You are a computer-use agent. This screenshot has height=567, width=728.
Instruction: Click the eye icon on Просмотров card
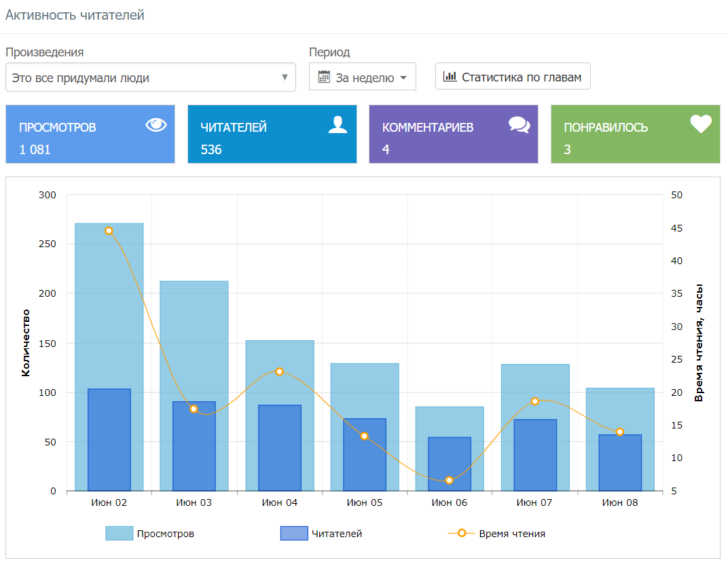coord(156,124)
